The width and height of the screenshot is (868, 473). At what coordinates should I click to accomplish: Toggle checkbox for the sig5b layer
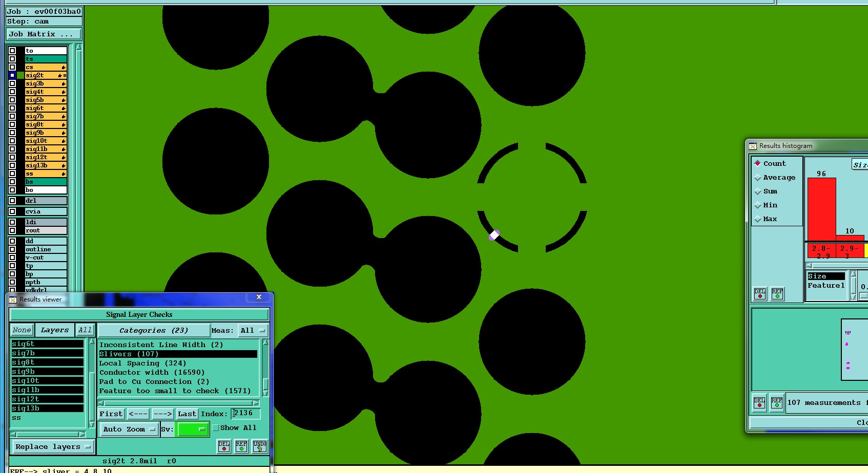point(12,100)
